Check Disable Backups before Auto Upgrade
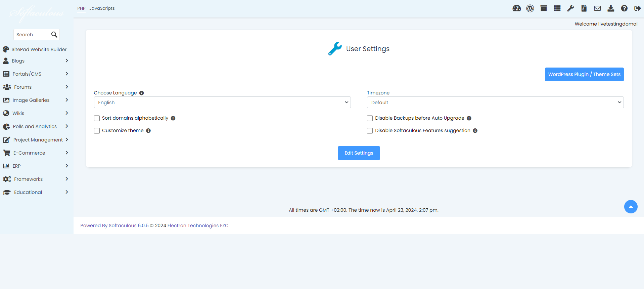This screenshot has height=289, width=644. pyautogui.click(x=370, y=118)
